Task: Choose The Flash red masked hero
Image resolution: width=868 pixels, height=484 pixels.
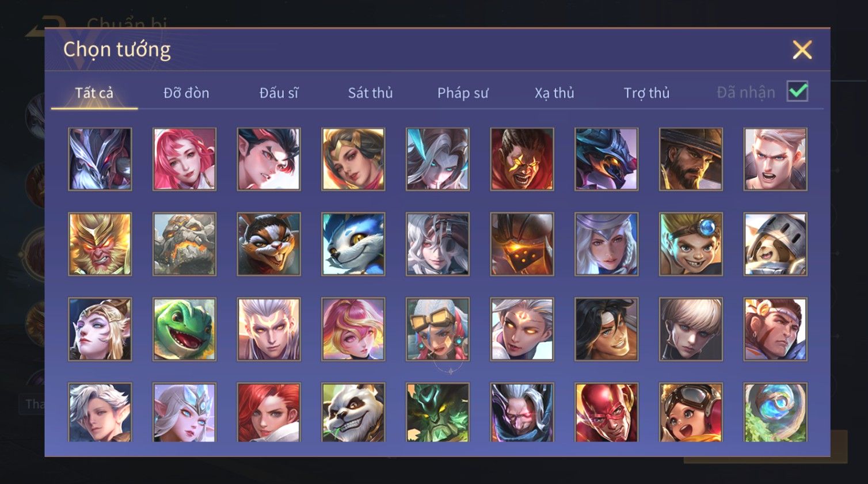Action: (606, 413)
